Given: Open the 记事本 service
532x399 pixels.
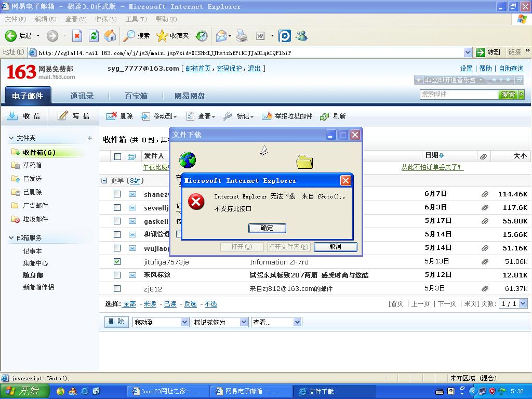Looking at the screenshot, I should pyautogui.click(x=32, y=251).
